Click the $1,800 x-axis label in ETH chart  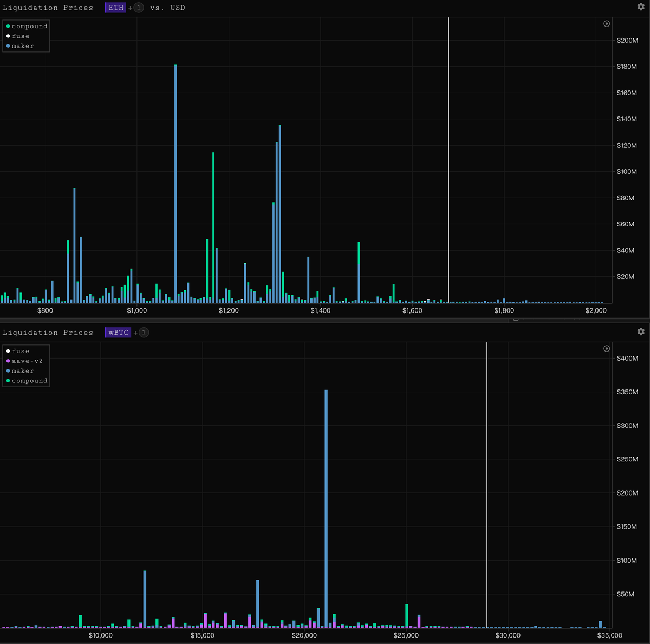pos(504,310)
